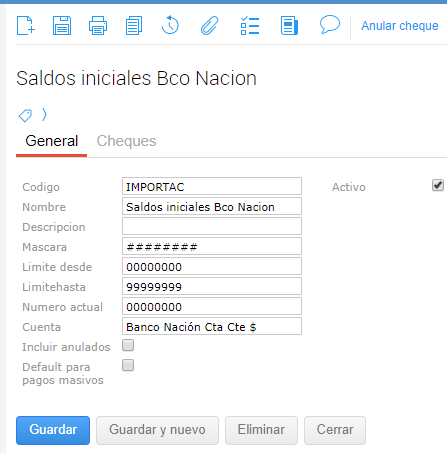Viewport: 447px width, 453px height.
Task: Click the Eliminar button
Action: point(261,430)
